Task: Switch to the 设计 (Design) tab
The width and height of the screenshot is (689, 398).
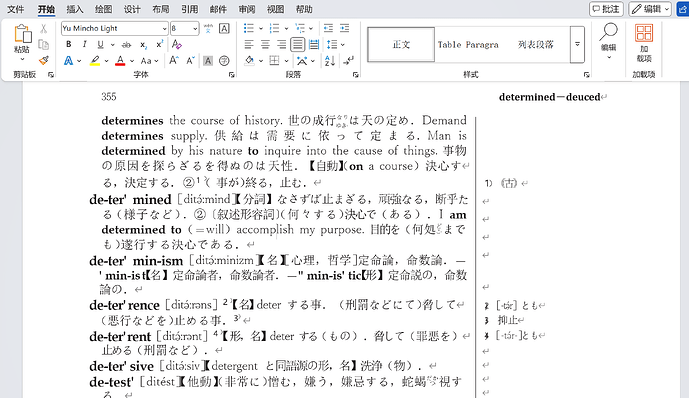Action: [132, 9]
